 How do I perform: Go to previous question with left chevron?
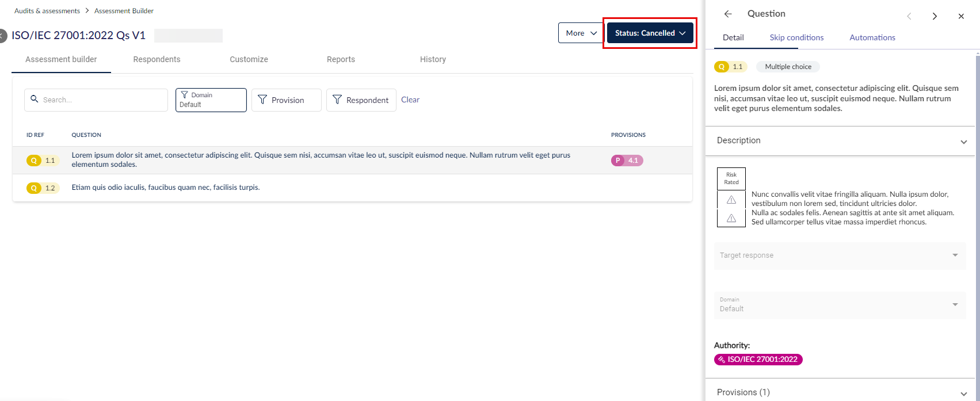tap(909, 16)
